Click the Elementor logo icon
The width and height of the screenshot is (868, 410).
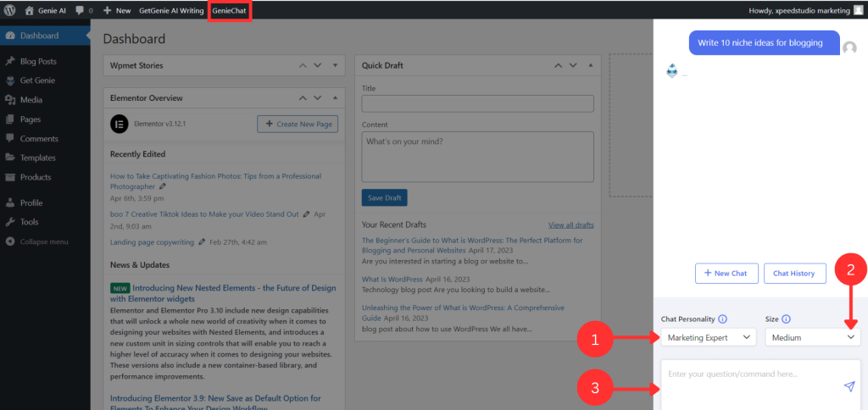click(x=119, y=124)
